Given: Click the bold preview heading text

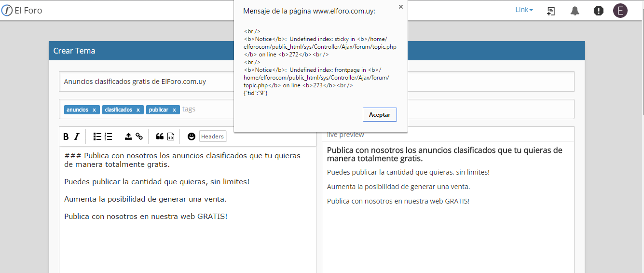Looking at the screenshot, I should (445, 154).
